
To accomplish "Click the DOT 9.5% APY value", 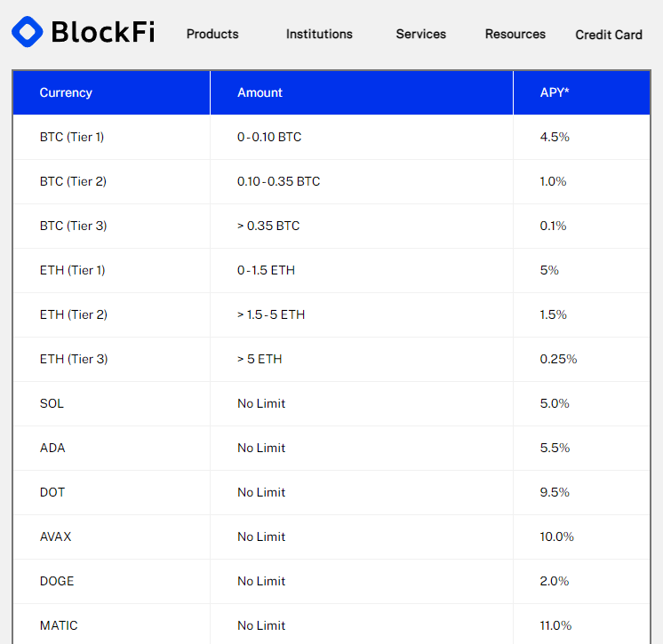I will click(555, 492).
